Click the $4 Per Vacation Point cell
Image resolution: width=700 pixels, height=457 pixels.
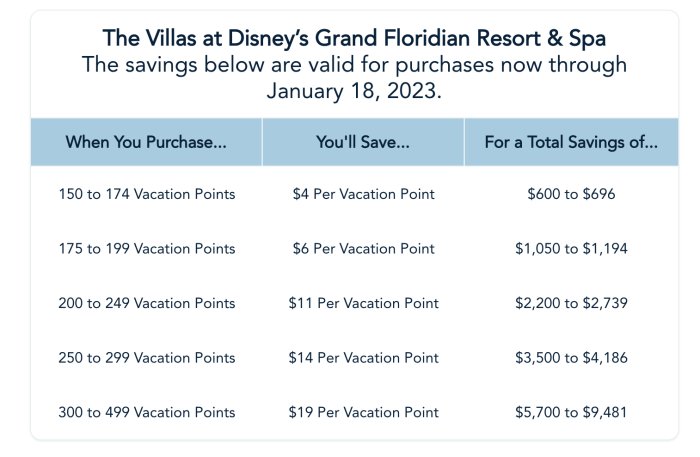tap(363, 194)
